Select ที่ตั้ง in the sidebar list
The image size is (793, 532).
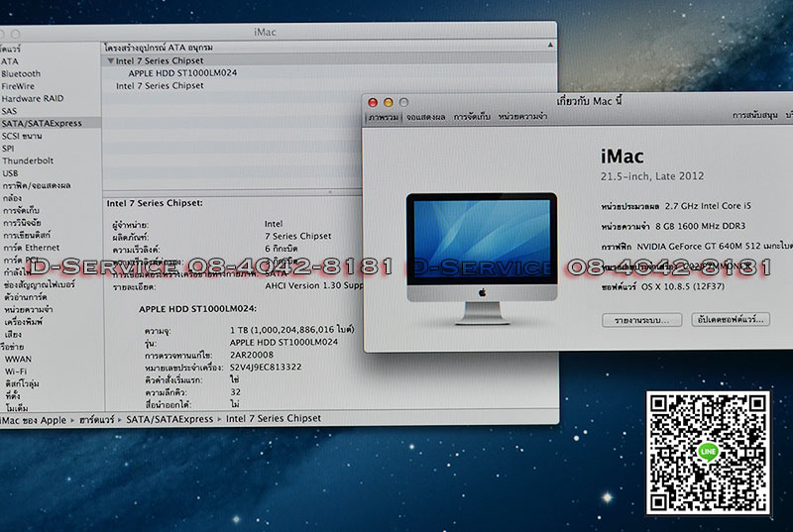[13, 396]
